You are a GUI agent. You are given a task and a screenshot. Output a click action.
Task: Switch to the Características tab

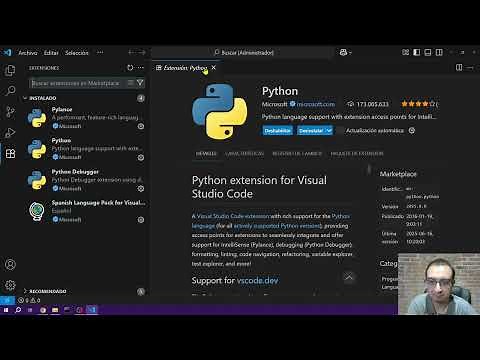click(245, 154)
